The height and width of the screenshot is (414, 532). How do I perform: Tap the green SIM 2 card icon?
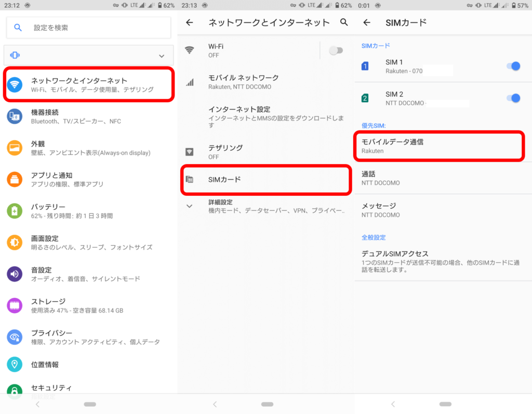pos(365,98)
